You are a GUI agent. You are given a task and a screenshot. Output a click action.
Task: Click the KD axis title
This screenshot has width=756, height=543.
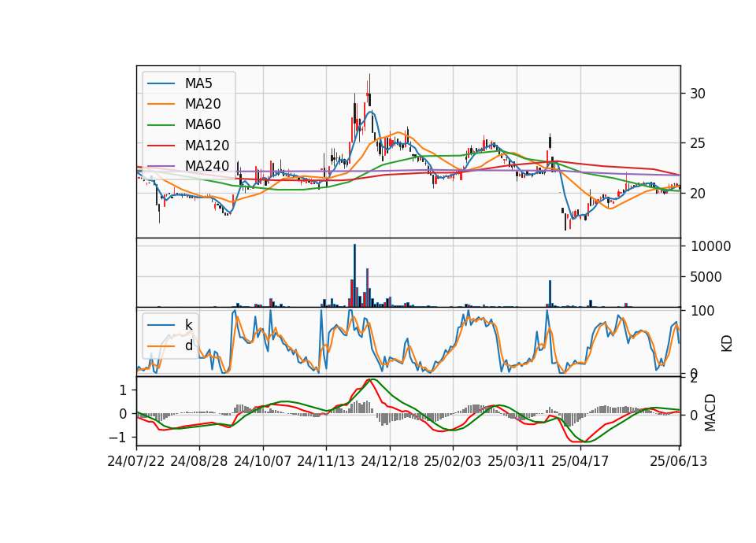(727, 344)
